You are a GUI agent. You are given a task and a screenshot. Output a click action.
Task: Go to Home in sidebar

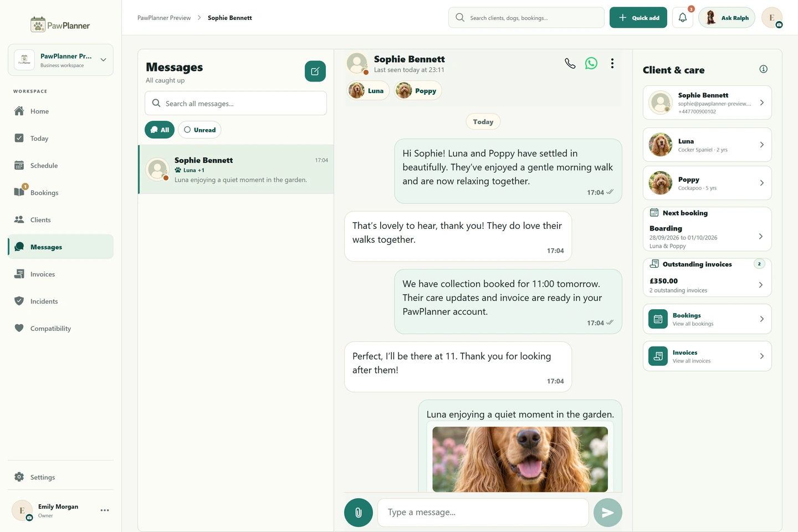click(x=60, y=111)
